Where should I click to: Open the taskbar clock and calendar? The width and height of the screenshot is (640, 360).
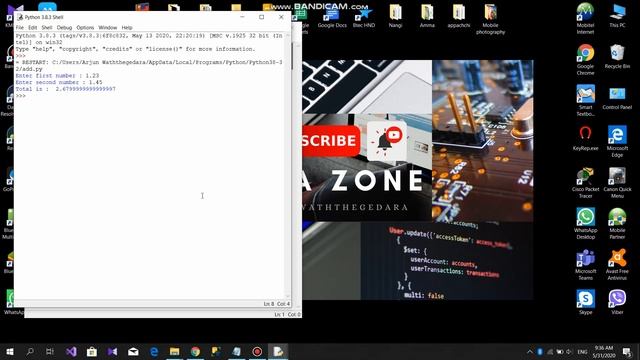[x=604, y=351]
